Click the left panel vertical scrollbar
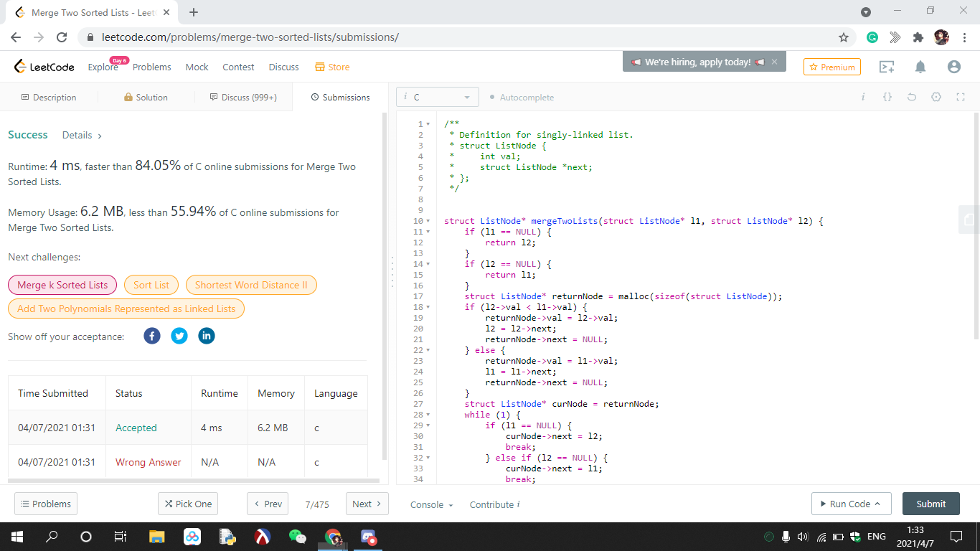The image size is (980, 551). [385, 286]
